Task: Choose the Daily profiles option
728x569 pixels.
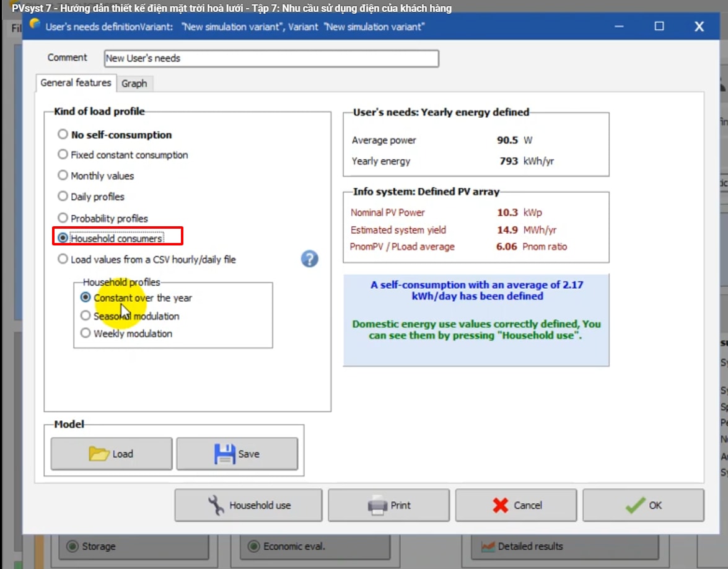Action: (62, 196)
